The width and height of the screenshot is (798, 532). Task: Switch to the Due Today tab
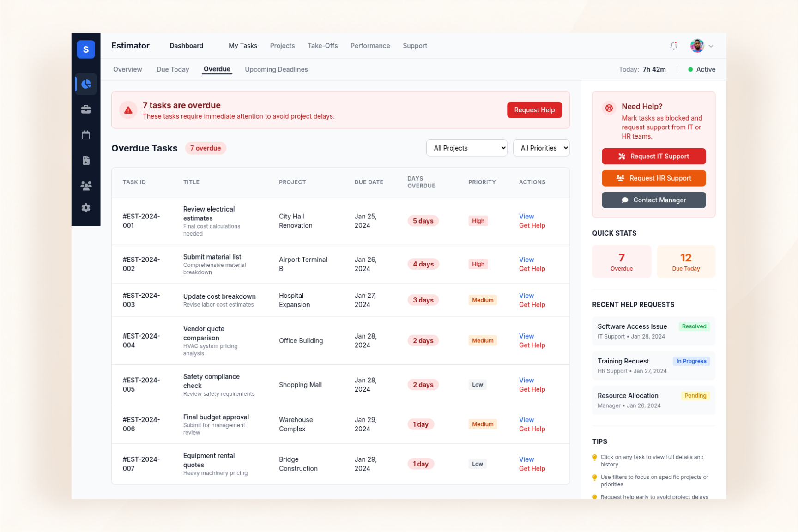point(173,69)
